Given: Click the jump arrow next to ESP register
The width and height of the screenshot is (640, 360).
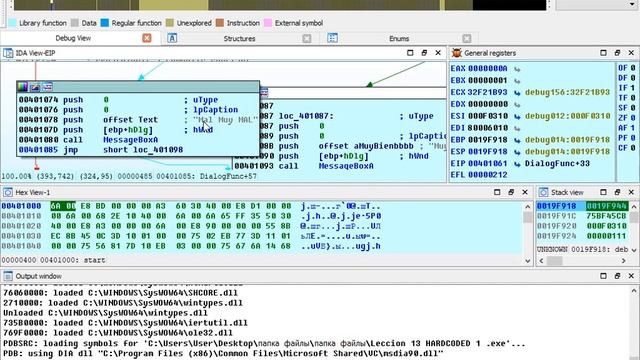Looking at the screenshot, I should tap(517, 152).
